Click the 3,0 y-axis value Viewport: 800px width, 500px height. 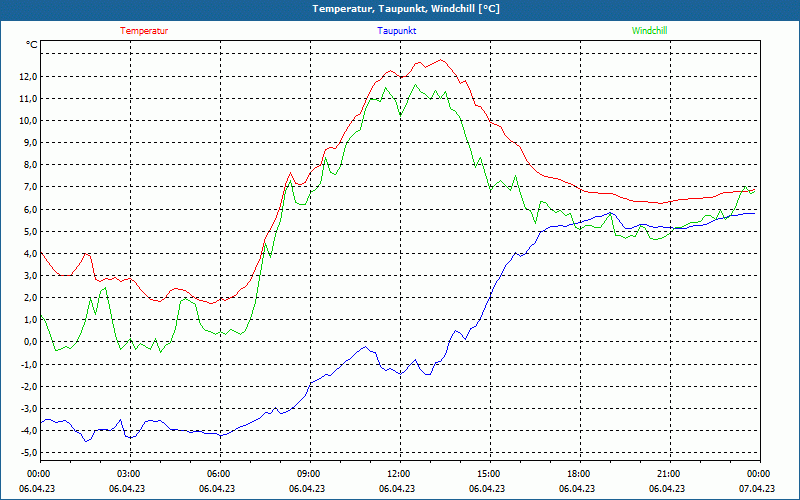(30, 276)
